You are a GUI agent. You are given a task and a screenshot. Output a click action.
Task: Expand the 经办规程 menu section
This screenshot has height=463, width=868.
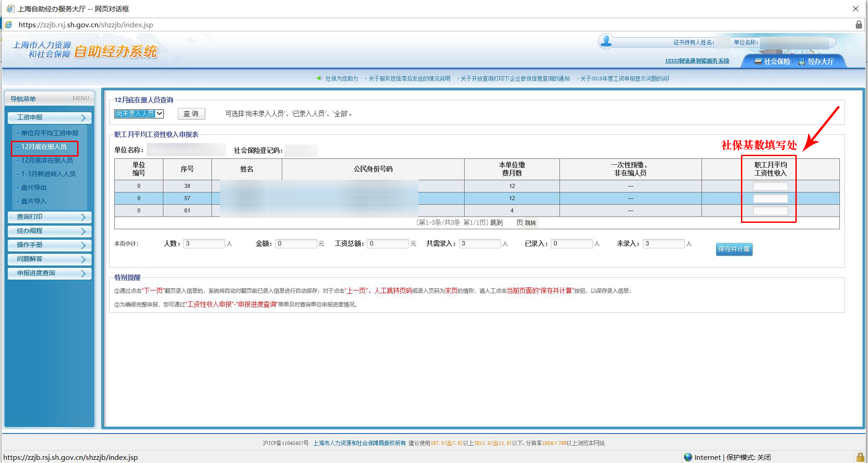pos(49,231)
